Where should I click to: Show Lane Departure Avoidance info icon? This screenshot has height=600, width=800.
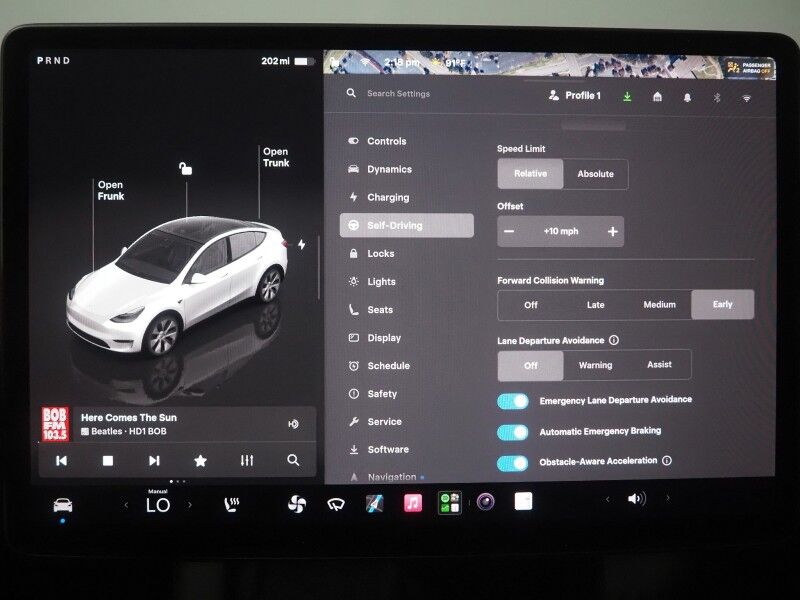pos(614,340)
